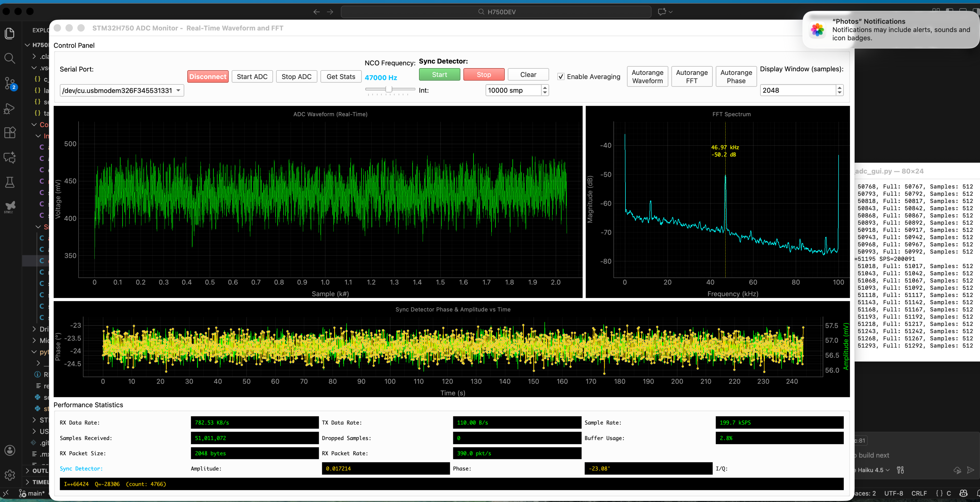Click Autorange FFT button

coord(691,76)
